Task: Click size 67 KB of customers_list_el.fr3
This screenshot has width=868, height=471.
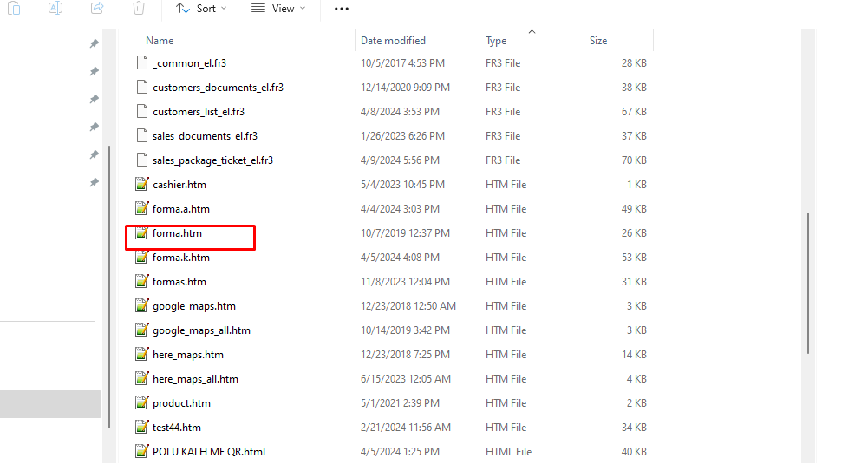Action: click(x=634, y=112)
